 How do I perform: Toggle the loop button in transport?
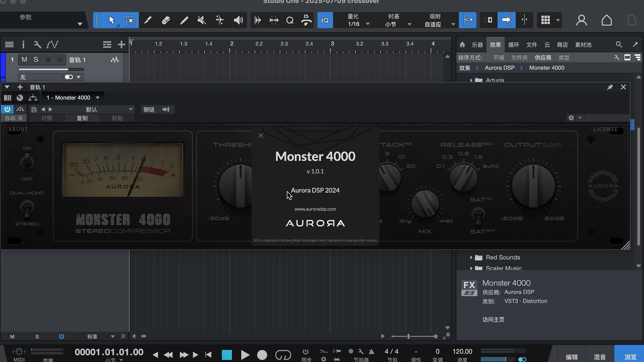283,355
